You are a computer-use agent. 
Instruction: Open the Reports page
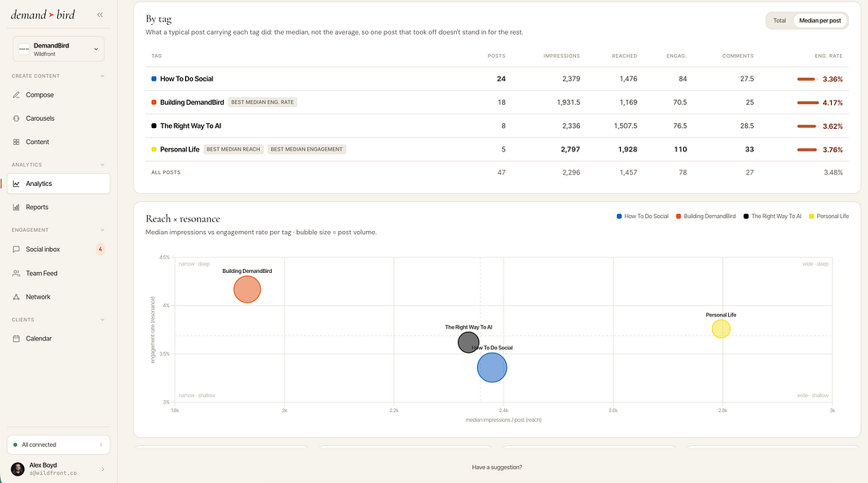(x=59, y=207)
